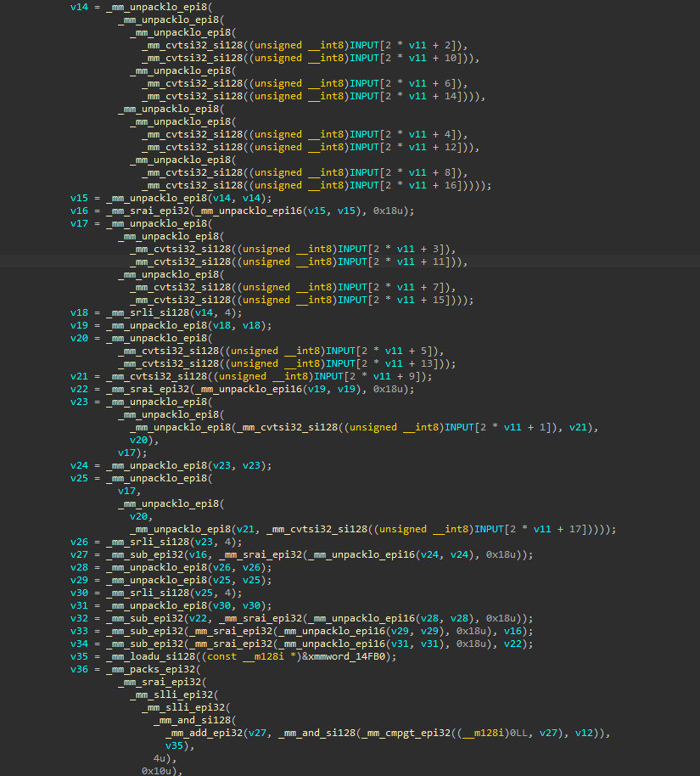The height and width of the screenshot is (776, 700).
Task: Click INPUT on the 'v11 + 2' line
Action: (364, 45)
